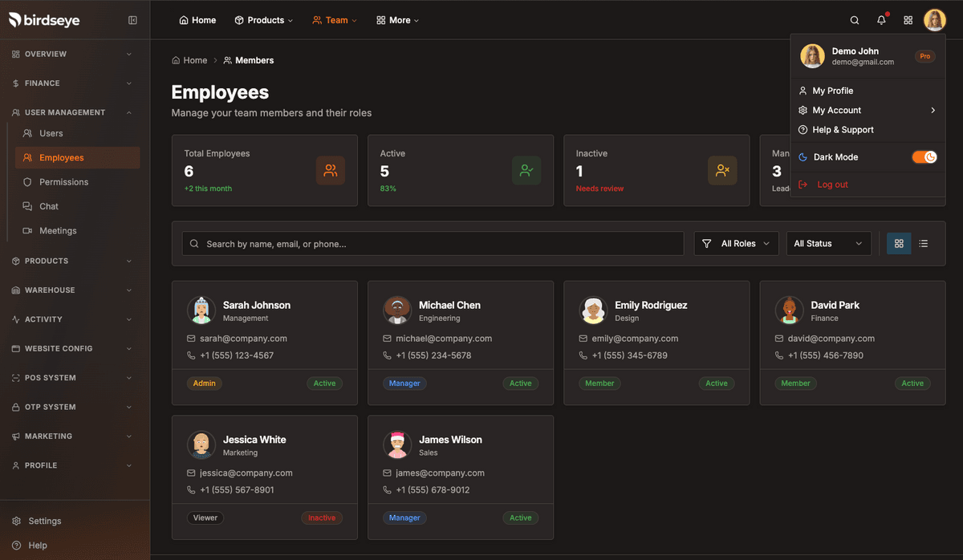Open the All Roles filter dropdown

(x=736, y=243)
